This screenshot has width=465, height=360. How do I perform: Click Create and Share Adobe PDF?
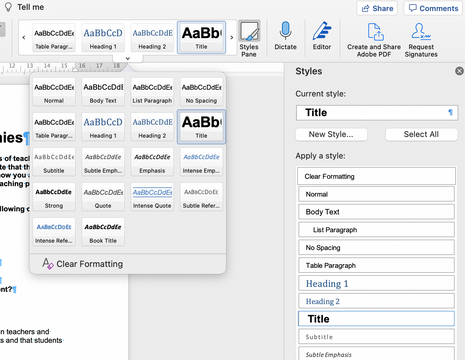[374, 40]
